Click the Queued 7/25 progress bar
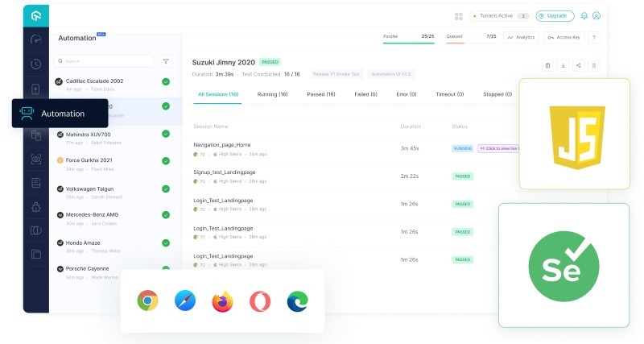Screen dimensions: 644x344 click(472, 43)
